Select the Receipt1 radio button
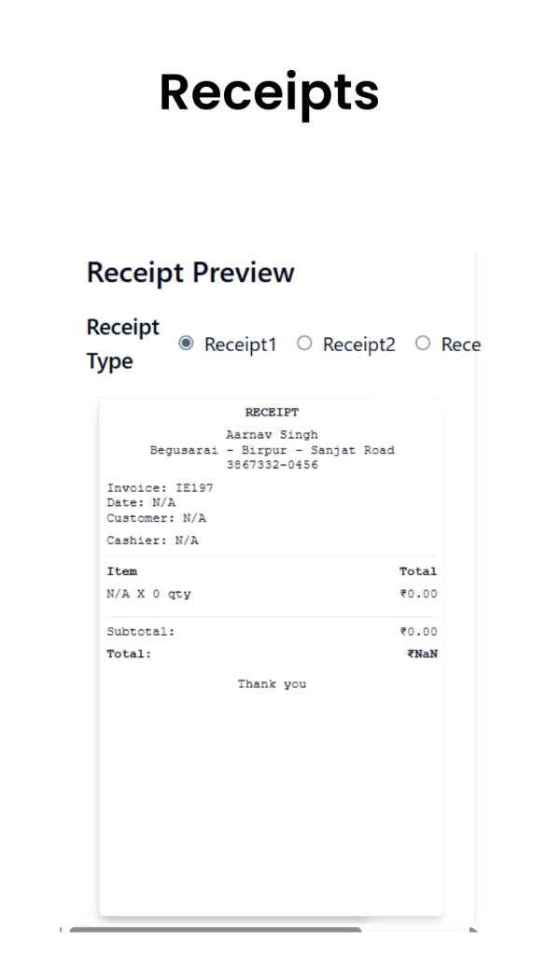The image size is (560, 956). pyautogui.click(x=187, y=344)
